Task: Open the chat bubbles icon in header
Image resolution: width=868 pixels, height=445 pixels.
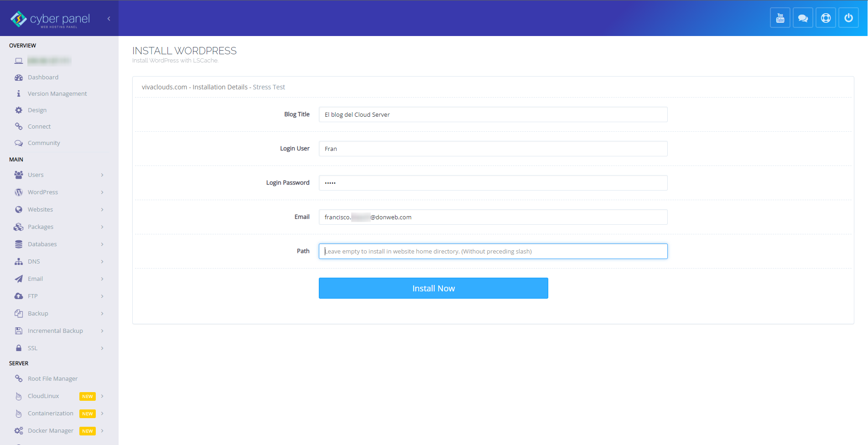Action: tap(803, 18)
